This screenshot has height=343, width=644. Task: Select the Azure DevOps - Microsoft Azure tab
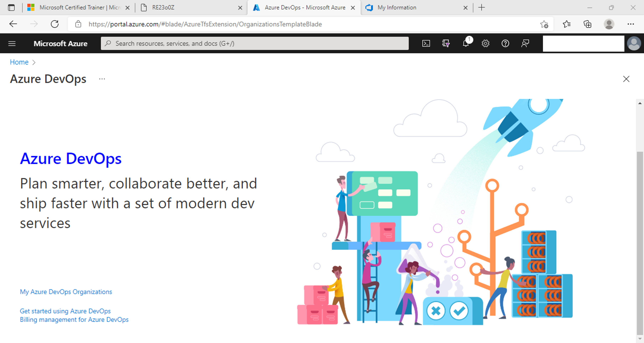304,7
